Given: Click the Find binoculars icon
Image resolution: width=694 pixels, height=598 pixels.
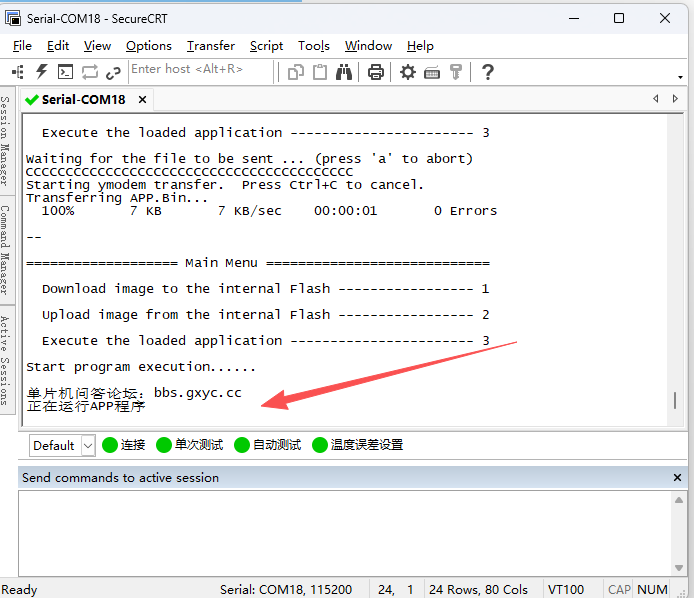Looking at the screenshot, I should click(x=344, y=71).
